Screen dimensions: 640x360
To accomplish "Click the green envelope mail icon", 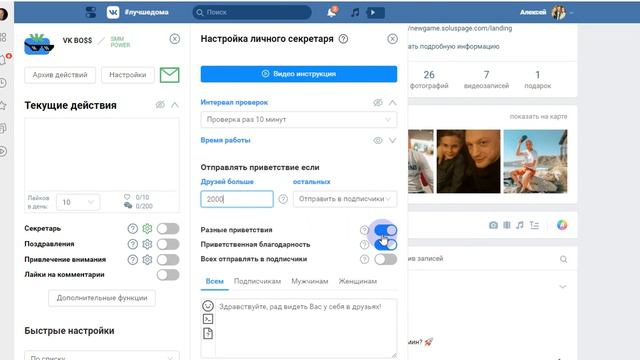I will pyautogui.click(x=169, y=75).
